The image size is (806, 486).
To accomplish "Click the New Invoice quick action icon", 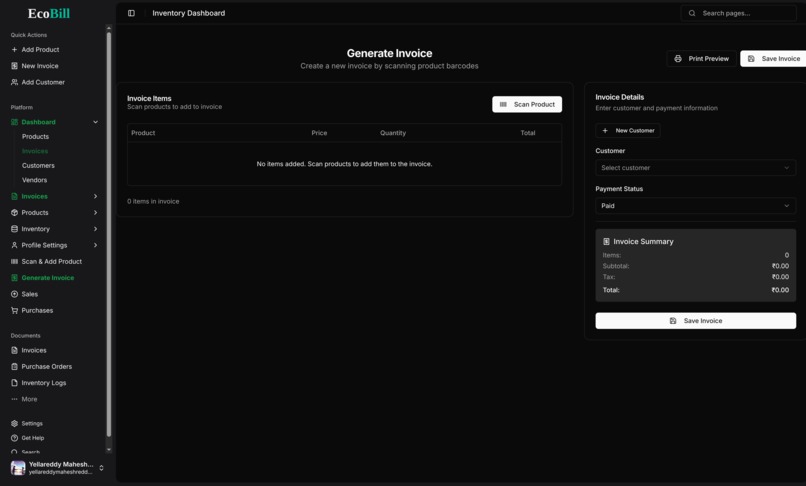I will (14, 66).
